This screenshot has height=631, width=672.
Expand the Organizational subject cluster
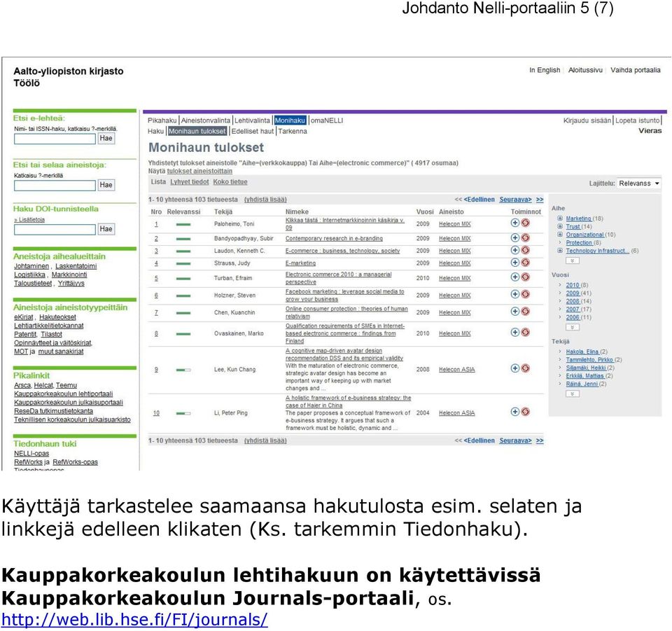point(560,235)
